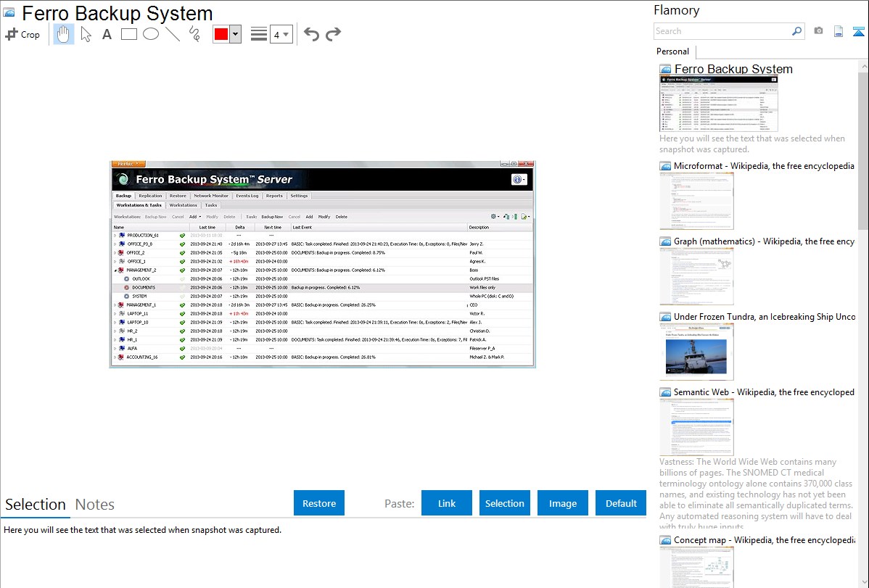Click the icon beside Microformat snapshot title
The height and width of the screenshot is (588, 869).
coord(665,166)
